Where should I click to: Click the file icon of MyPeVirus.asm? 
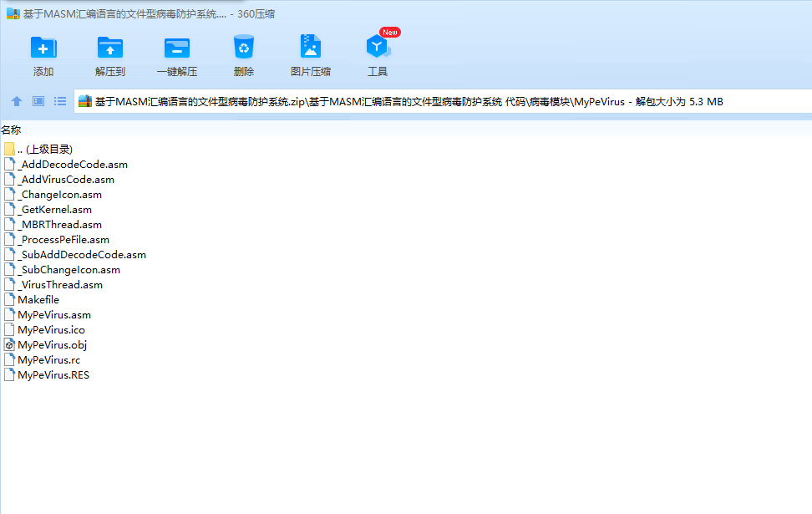pyautogui.click(x=9, y=314)
